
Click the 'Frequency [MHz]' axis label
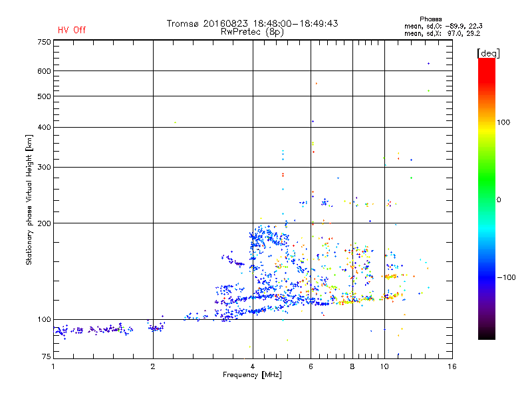pyautogui.click(x=252, y=375)
